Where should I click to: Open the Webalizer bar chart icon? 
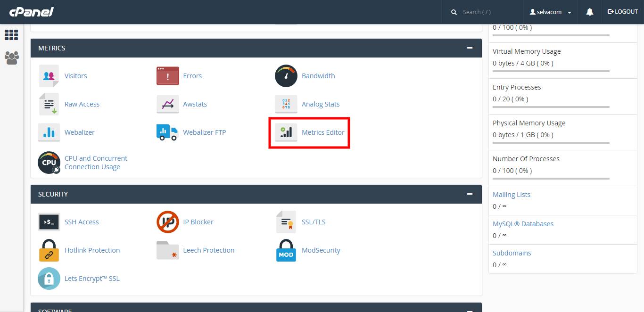[49, 132]
